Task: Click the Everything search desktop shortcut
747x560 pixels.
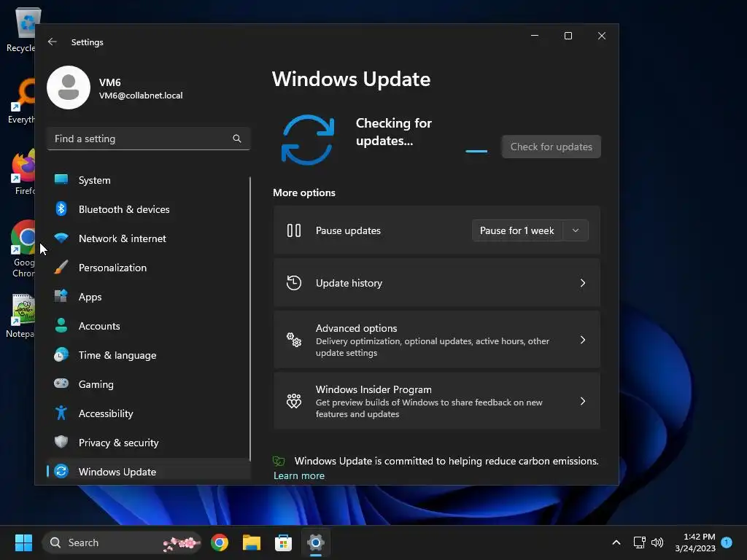Action: tap(21, 101)
